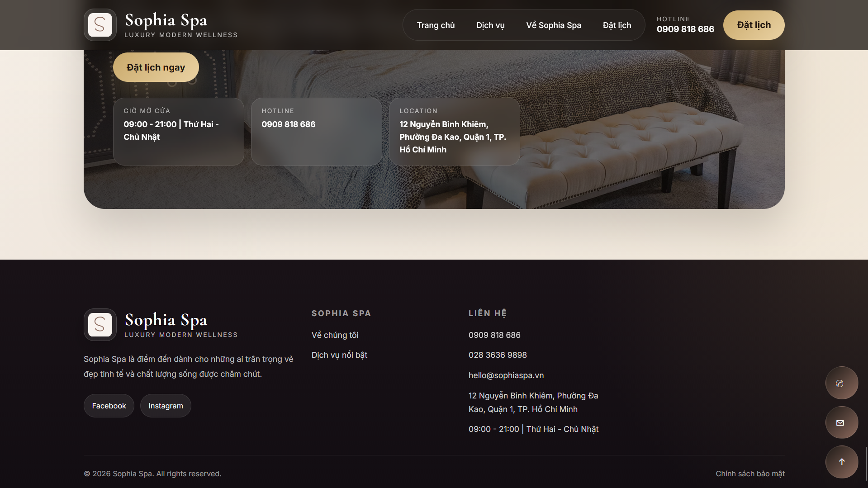
Task: Click "Chính sách bảo mật" at bottom right
Action: [750, 474]
